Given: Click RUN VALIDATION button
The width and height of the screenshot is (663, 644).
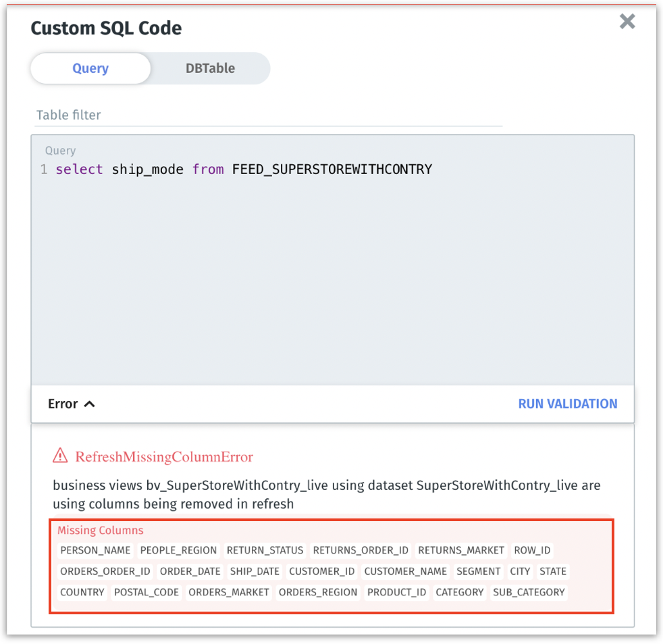Looking at the screenshot, I should [x=567, y=404].
